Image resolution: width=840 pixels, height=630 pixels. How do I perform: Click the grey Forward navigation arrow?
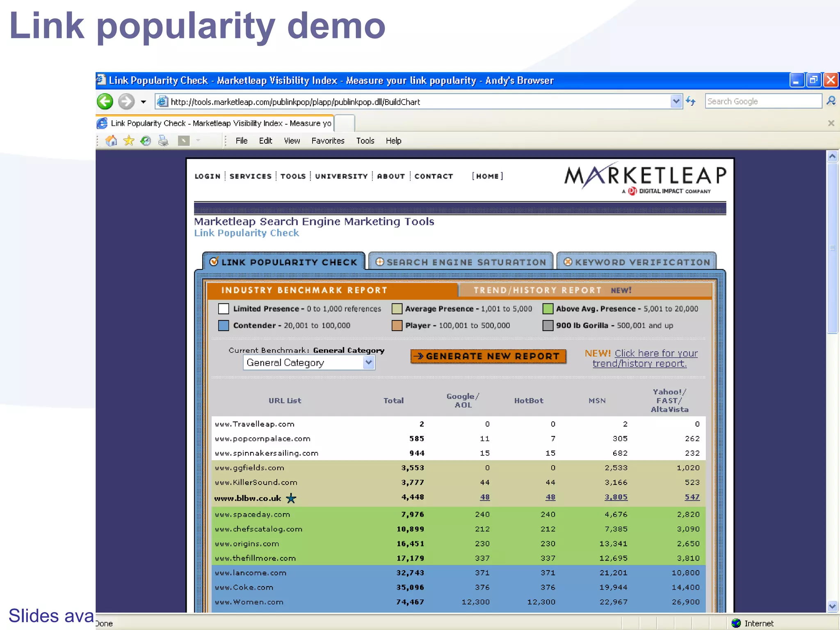tap(126, 101)
